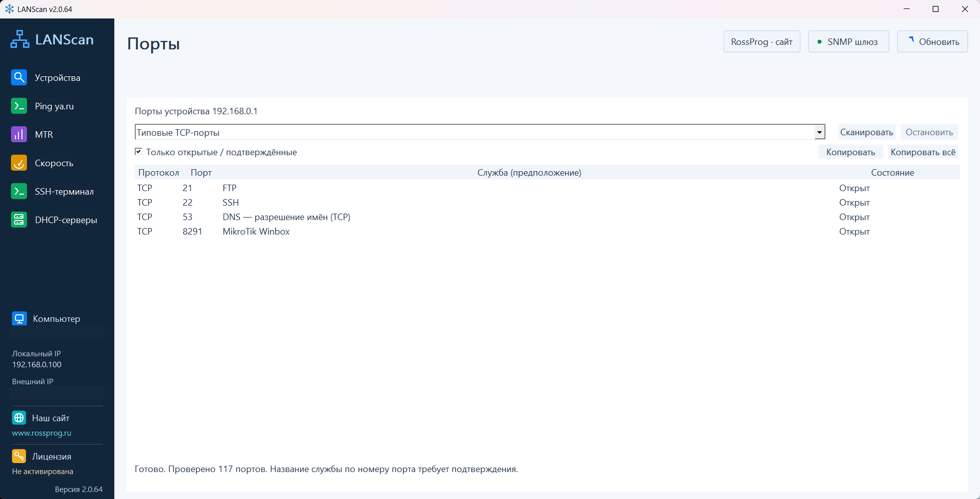Click the Лицензия key icon
The width and height of the screenshot is (980, 499).
click(x=19, y=456)
